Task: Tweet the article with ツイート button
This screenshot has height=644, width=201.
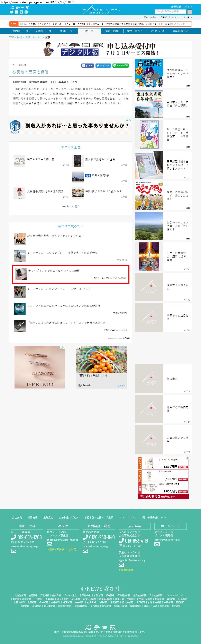Action: pyautogui.click(x=103, y=66)
